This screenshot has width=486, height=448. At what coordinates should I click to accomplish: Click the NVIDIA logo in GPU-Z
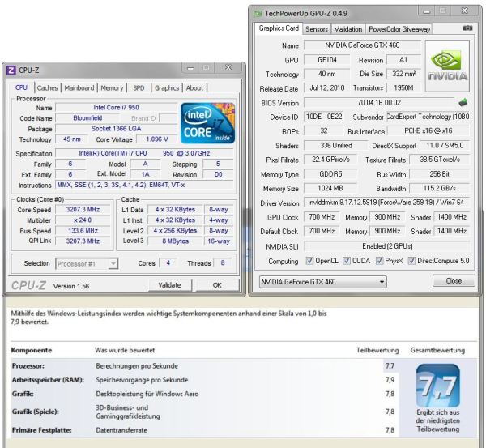(x=446, y=66)
